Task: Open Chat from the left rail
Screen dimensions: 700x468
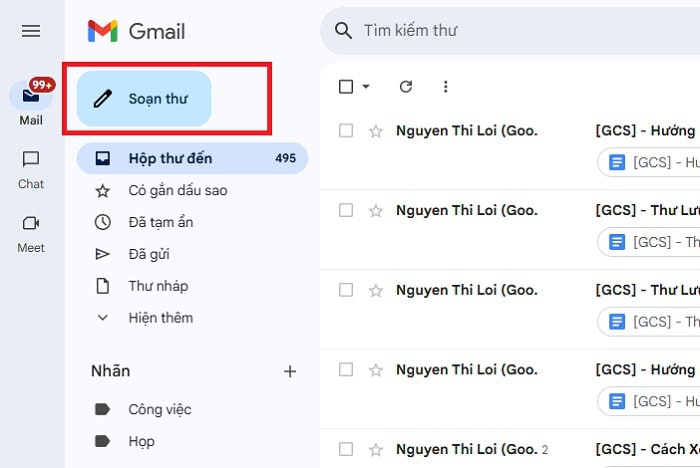Action: coord(31,160)
